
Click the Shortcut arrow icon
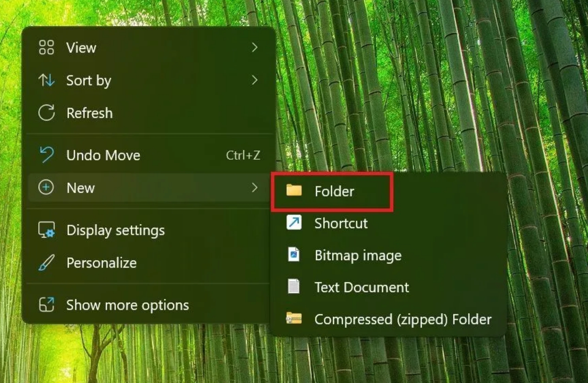click(x=294, y=223)
